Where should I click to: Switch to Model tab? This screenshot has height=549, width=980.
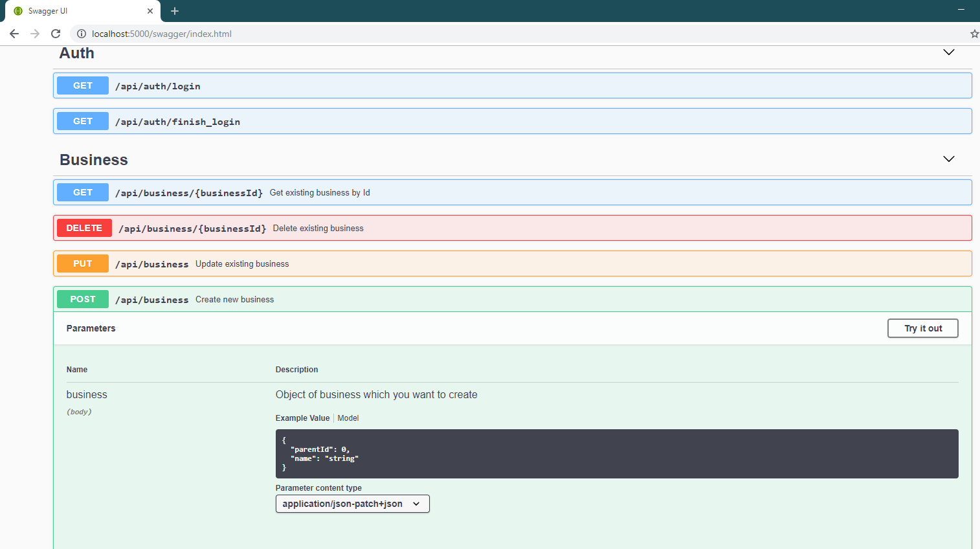point(348,418)
